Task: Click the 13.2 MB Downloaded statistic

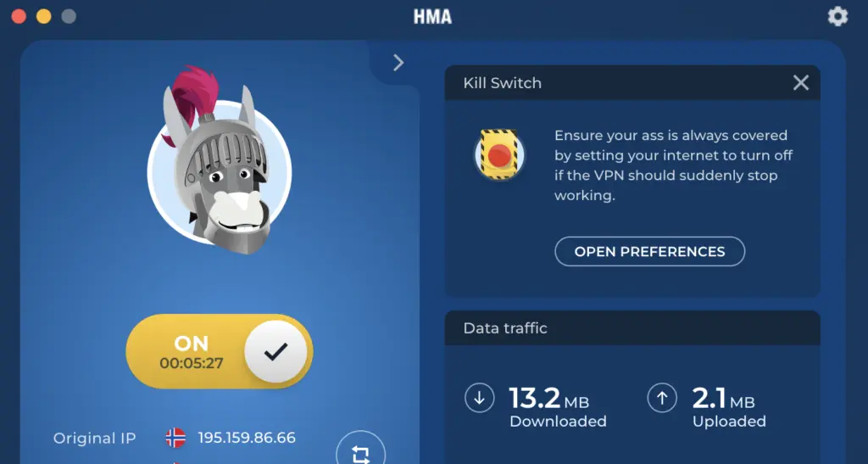Action: pos(558,406)
